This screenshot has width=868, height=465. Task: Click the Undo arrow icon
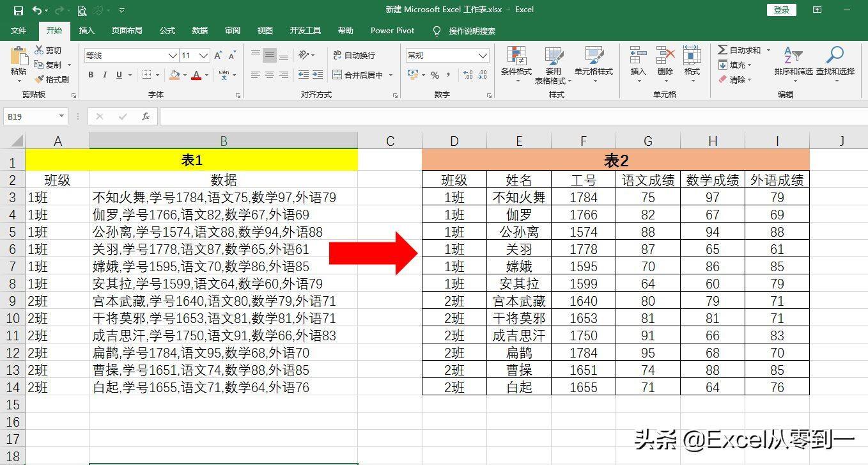pyautogui.click(x=36, y=10)
